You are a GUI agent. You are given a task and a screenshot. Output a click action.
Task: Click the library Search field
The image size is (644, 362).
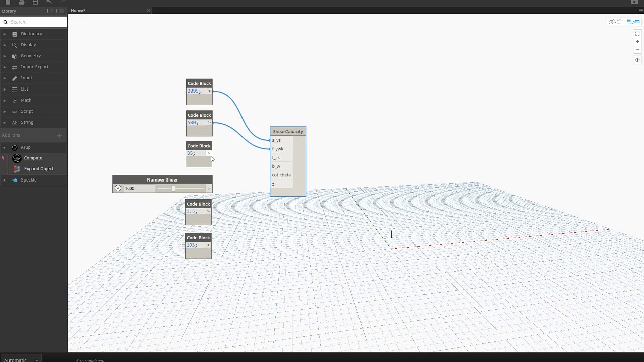(x=34, y=22)
